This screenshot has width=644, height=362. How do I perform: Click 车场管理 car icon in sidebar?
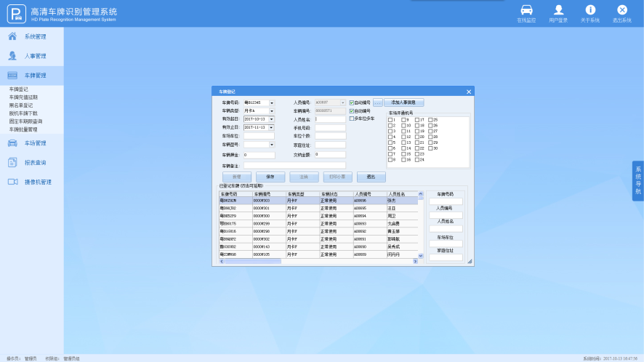pos(12,143)
